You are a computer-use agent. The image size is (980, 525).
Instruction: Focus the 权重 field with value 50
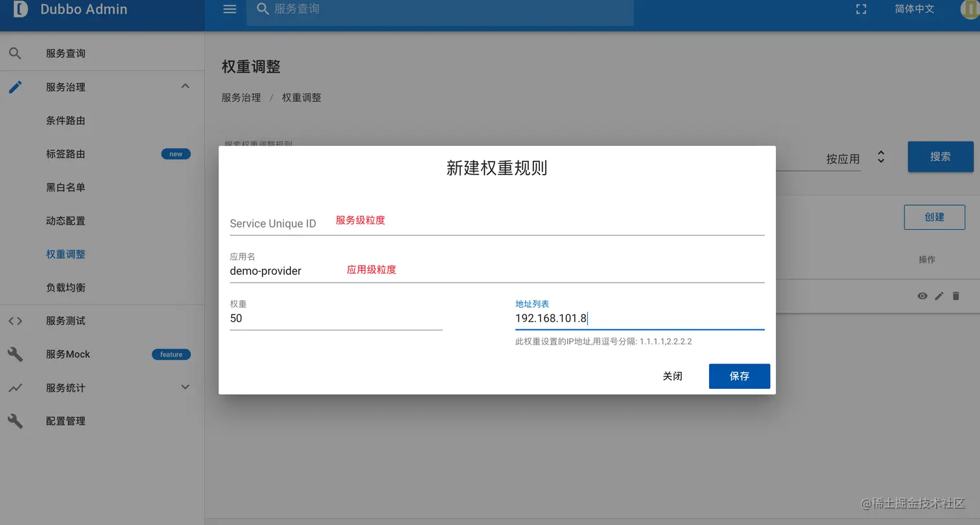[x=336, y=318]
